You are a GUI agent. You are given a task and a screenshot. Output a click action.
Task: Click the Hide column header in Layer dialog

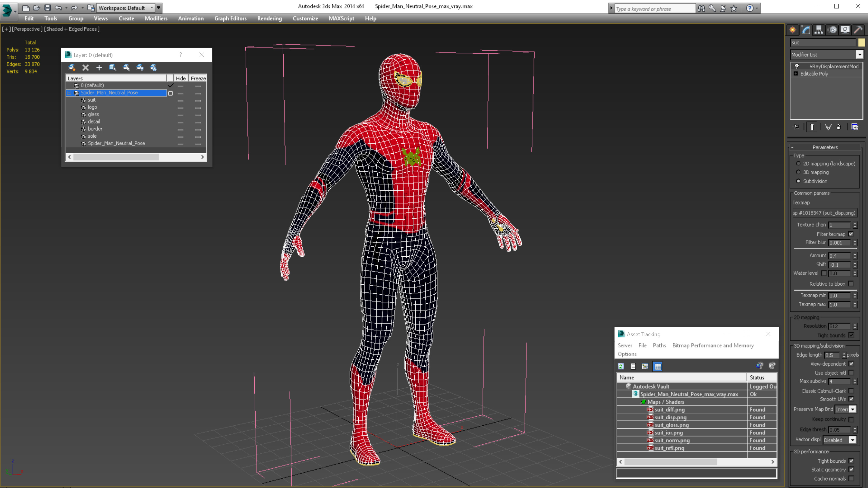point(181,78)
